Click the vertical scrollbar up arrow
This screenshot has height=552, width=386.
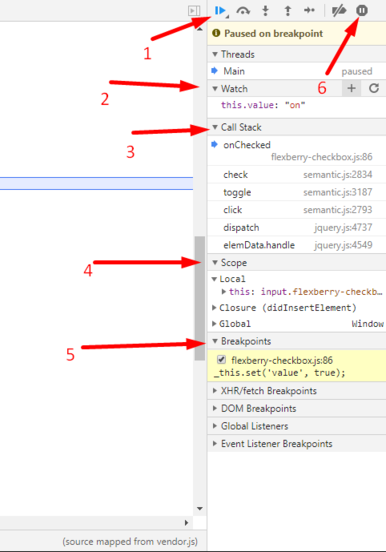click(200, 29)
